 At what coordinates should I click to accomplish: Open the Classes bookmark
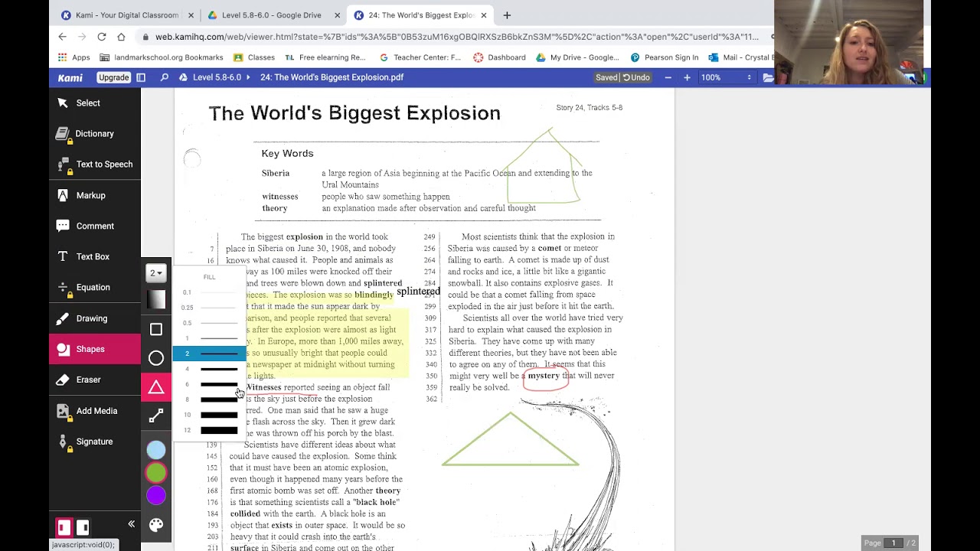click(x=254, y=57)
